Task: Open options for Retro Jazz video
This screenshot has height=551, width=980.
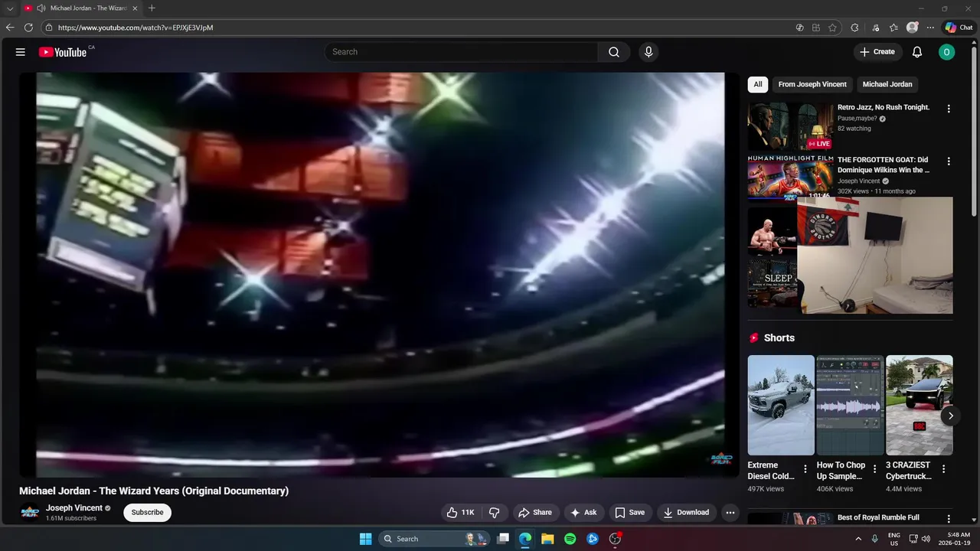Action: coord(949,109)
